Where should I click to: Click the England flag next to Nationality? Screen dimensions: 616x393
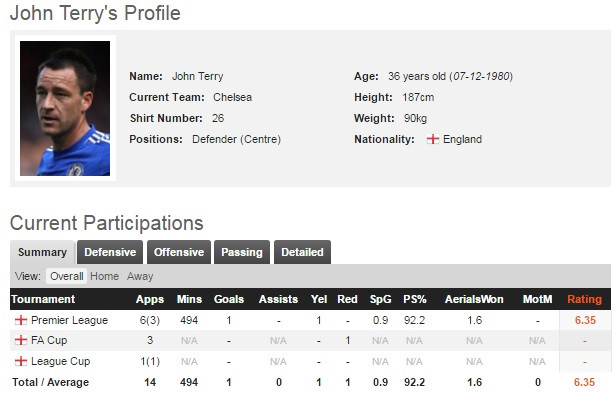click(x=433, y=139)
